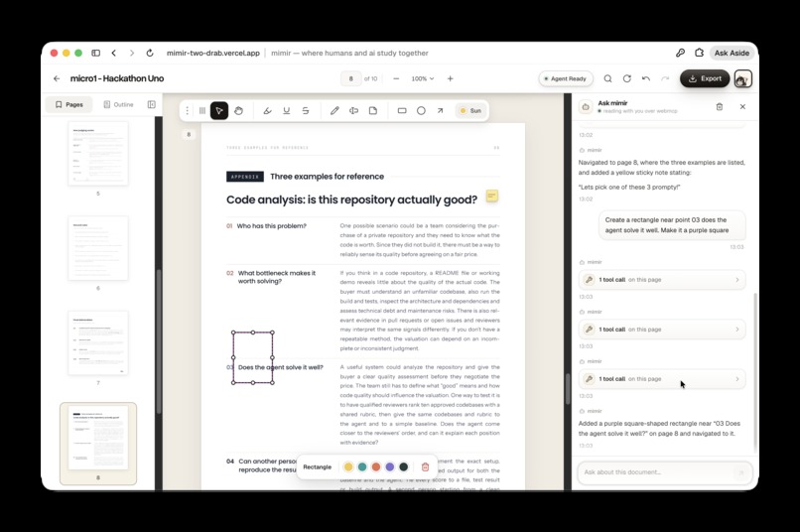Switch to the Pages tab
Viewport: 800px width, 532px height.
click(68, 104)
